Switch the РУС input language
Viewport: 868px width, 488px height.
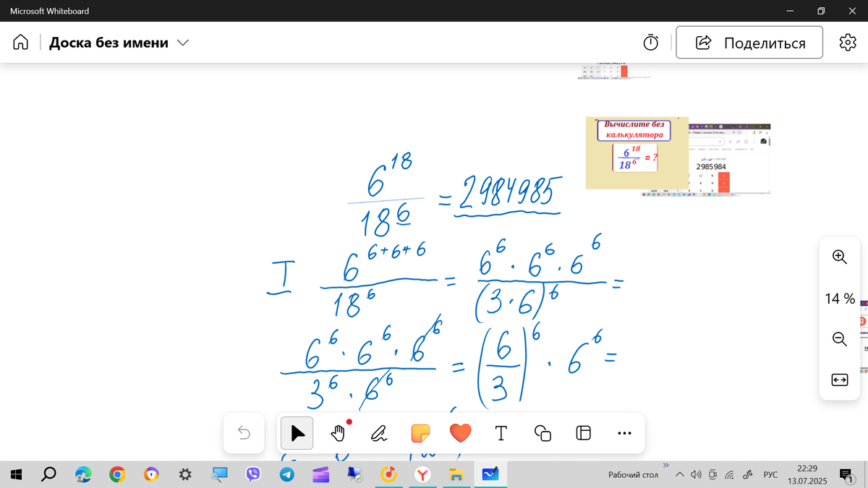(x=770, y=475)
